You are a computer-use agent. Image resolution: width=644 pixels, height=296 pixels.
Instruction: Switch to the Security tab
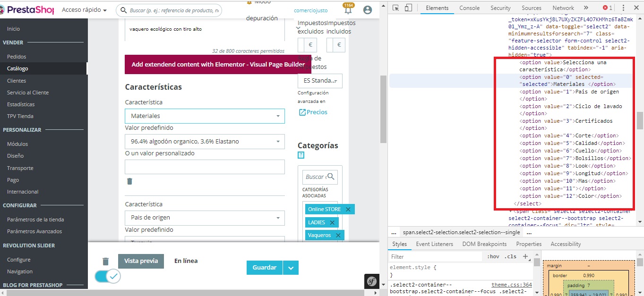click(500, 8)
